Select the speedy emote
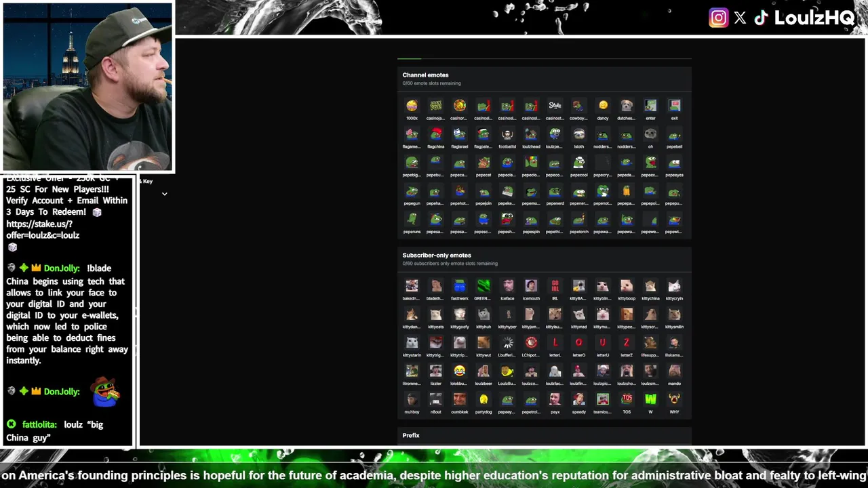The image size is (868, 488). pyautogui.click(x=578, y=400)
